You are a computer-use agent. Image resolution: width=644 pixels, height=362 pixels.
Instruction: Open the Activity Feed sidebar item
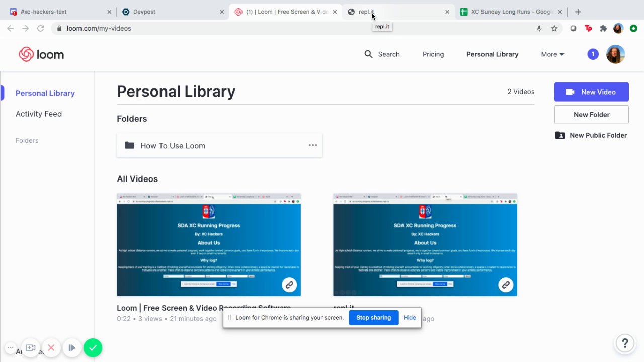coord(39,114)
